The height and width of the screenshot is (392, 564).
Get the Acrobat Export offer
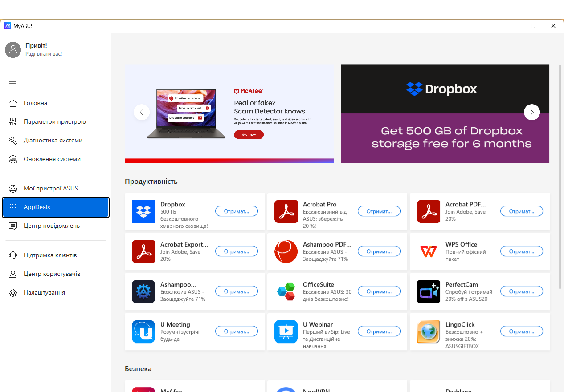click(x=237, y=251)
